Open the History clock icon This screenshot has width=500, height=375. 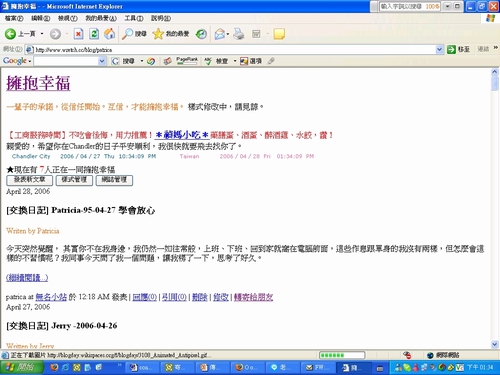click(201, 34)
